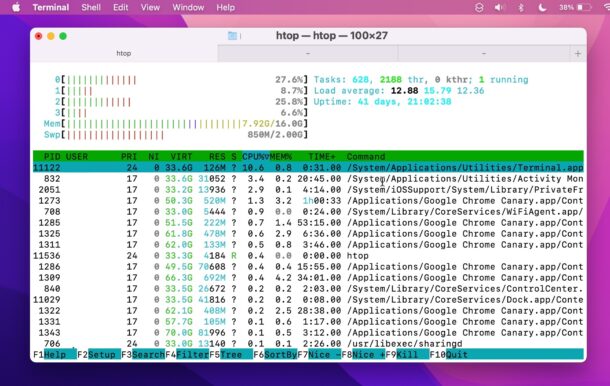Select process row PID 2051 iOSSupport
The width and height of the screenshot is (610, 386).
click(x=308, y=189)
